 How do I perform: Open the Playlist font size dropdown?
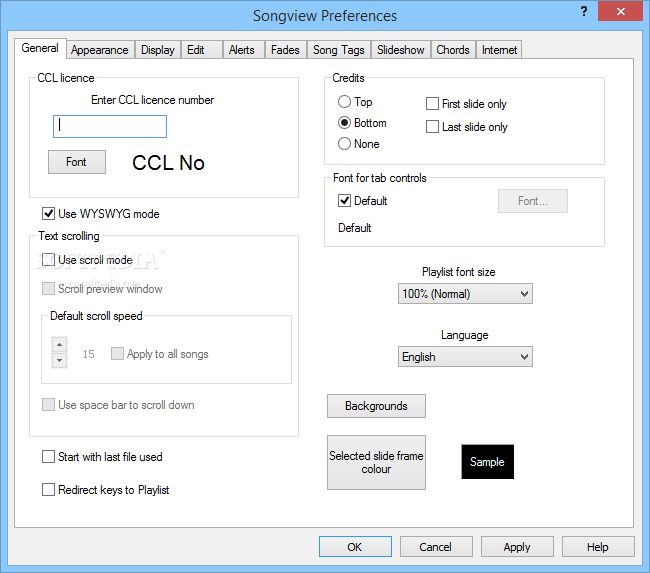click(465, 294)
